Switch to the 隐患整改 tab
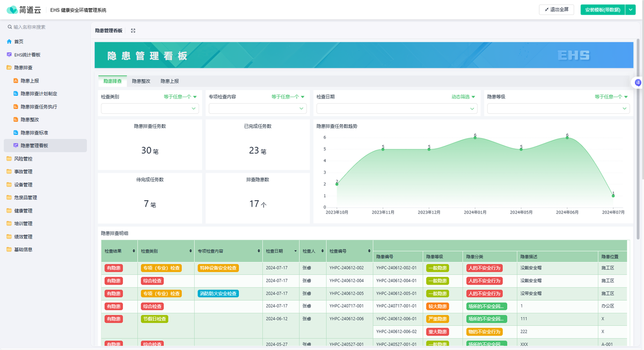Image resolution: width=644 pixels, height=350 pixels. point(141,81)
